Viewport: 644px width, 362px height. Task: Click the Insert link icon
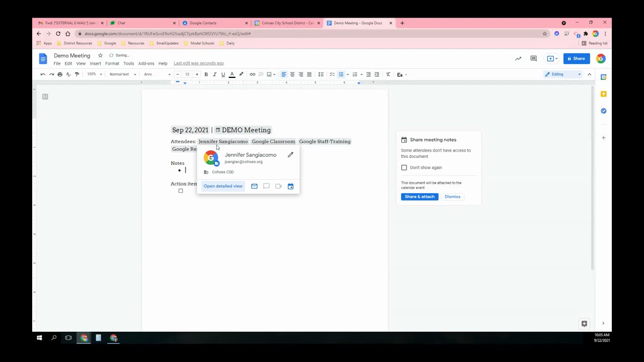point(253,74)
